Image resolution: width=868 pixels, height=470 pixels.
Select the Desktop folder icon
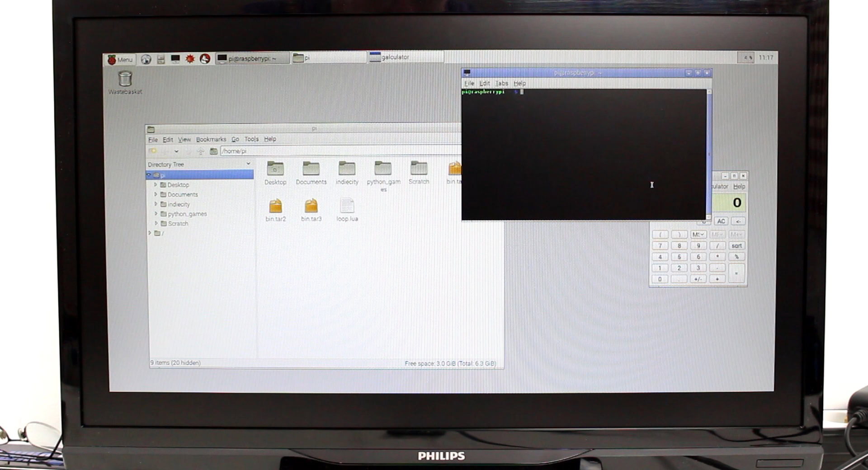[275, 173]
